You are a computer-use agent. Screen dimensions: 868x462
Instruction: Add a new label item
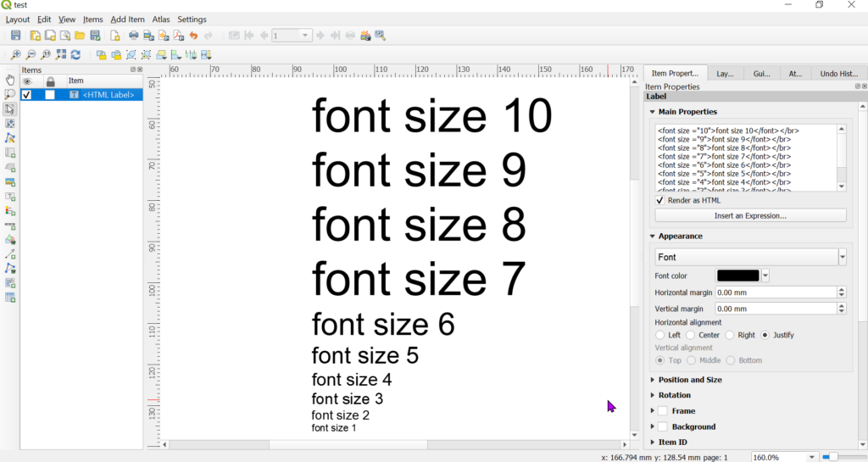click(9, 197)
